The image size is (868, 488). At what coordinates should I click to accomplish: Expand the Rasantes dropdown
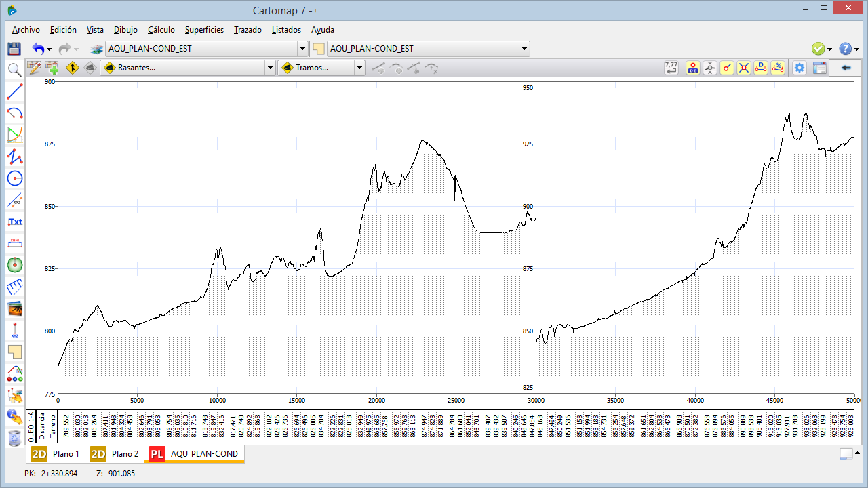(270, 68)
